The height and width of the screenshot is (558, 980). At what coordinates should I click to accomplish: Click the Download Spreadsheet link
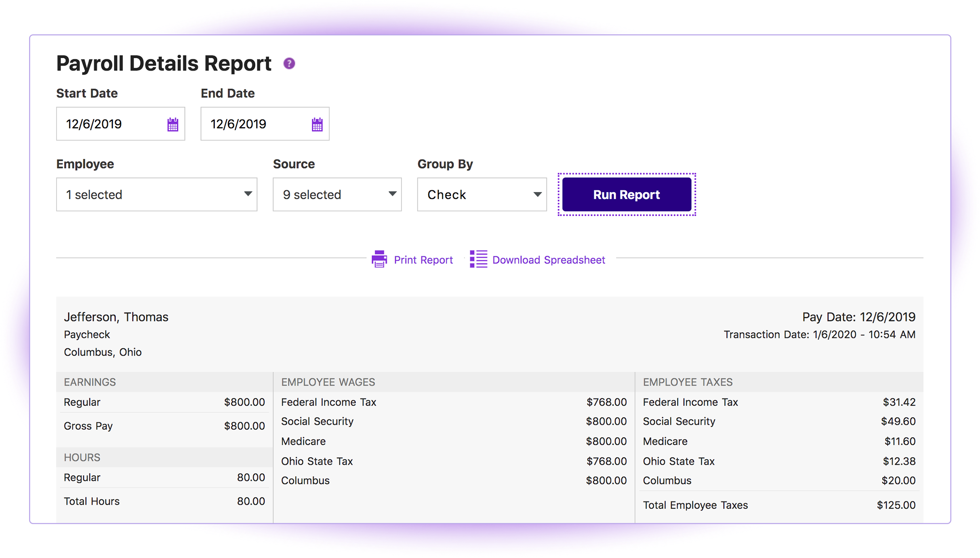click(548, 260)
